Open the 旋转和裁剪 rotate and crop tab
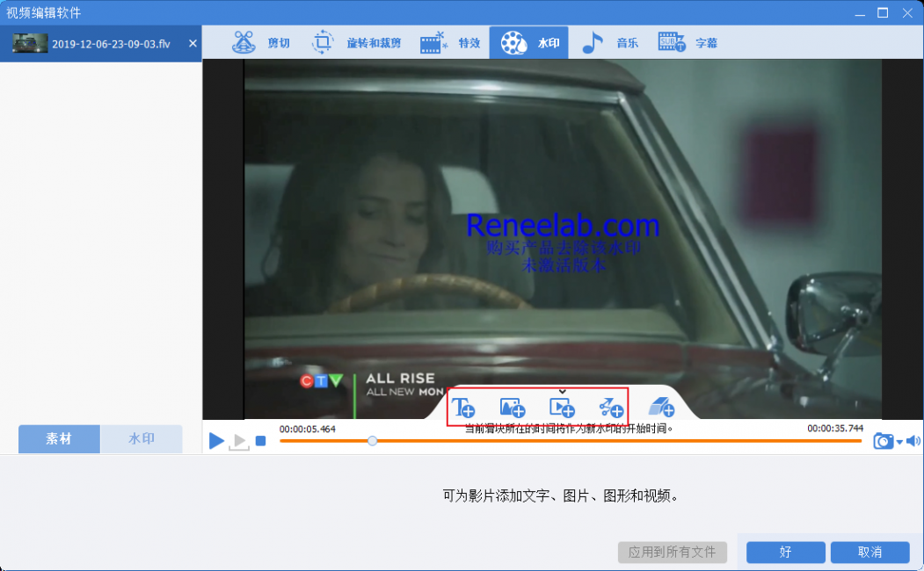Image resolution: width=924 pixels, height=571 pixels. [356, 42]
